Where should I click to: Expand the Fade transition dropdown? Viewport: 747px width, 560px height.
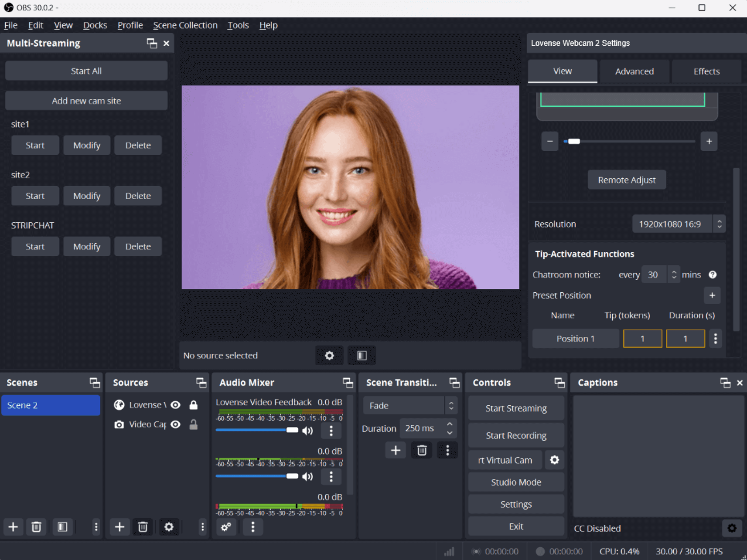point(409,406)
